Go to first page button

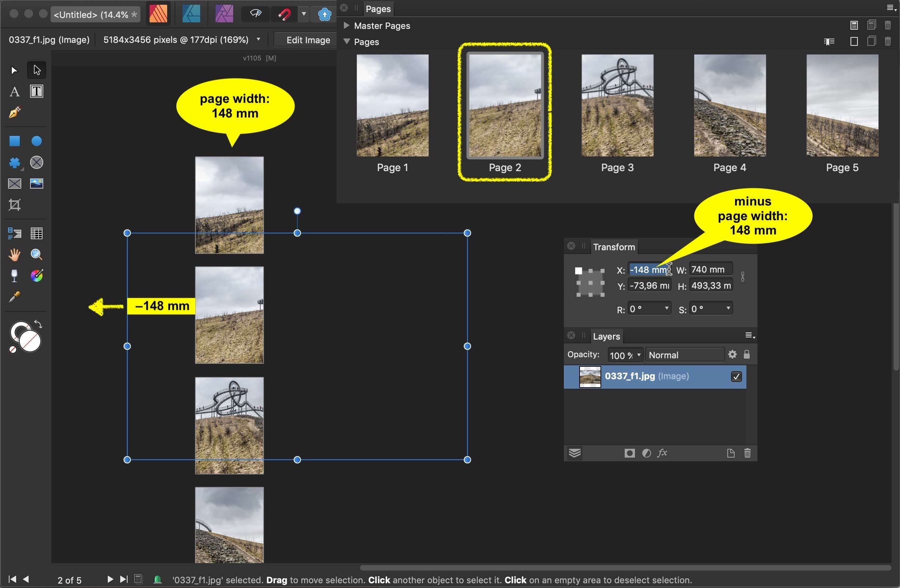tap(12, 579)
